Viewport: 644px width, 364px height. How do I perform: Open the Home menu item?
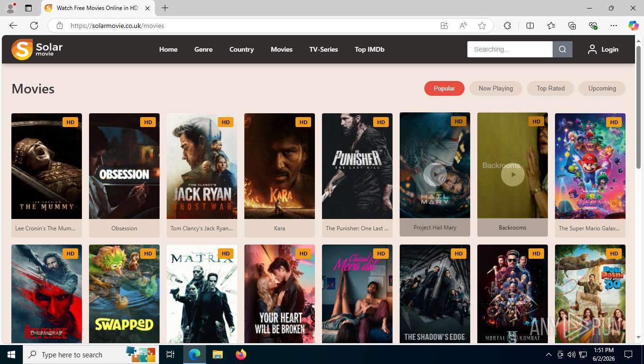168,49
